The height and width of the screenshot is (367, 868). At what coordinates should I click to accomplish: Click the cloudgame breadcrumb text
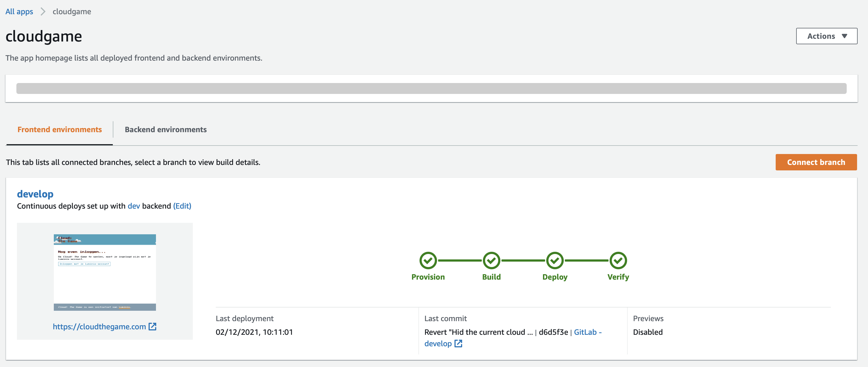[x=72, y=11]
